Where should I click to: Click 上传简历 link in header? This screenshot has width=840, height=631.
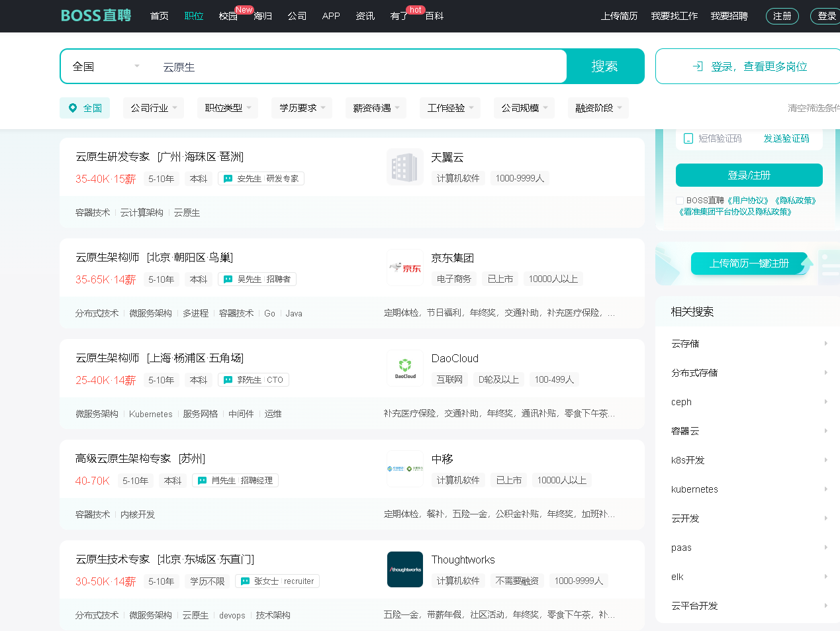pos(620,16)
